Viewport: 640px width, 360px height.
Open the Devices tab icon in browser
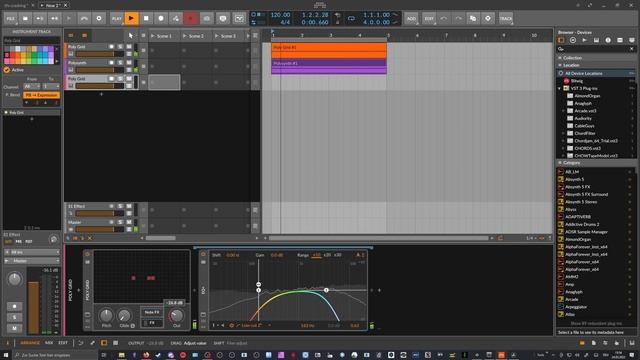point(561,40)
